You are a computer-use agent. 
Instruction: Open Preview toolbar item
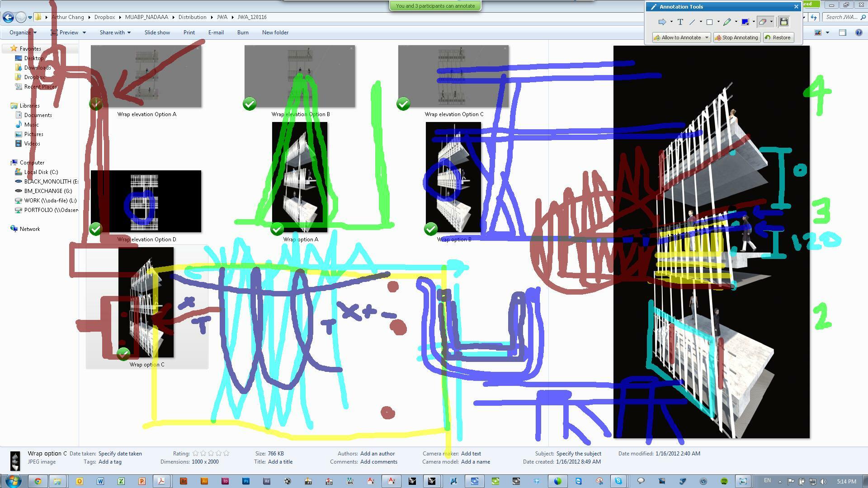coord(68,33)
